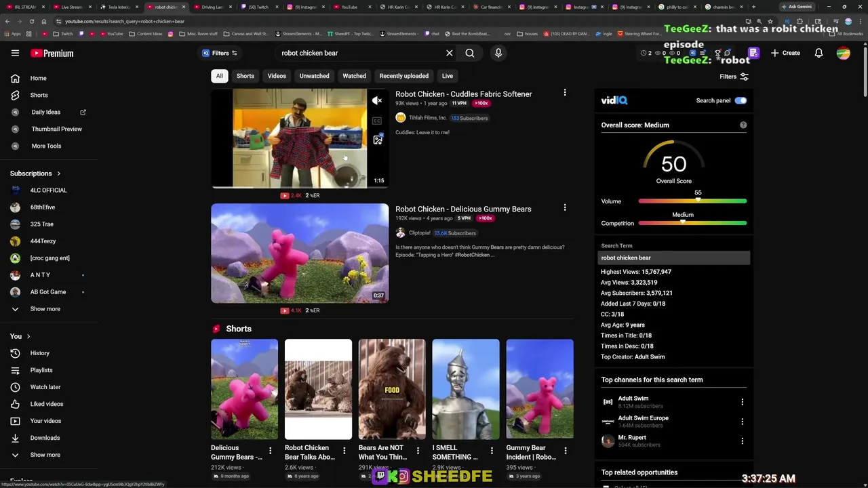Unmute the Cuddles Fabric Softener preview

coord(377,101)
